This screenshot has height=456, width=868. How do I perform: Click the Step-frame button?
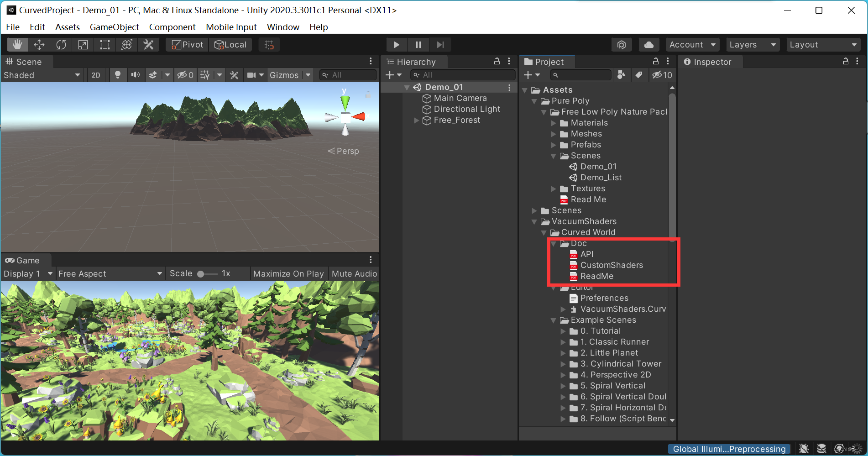point(440,44)
